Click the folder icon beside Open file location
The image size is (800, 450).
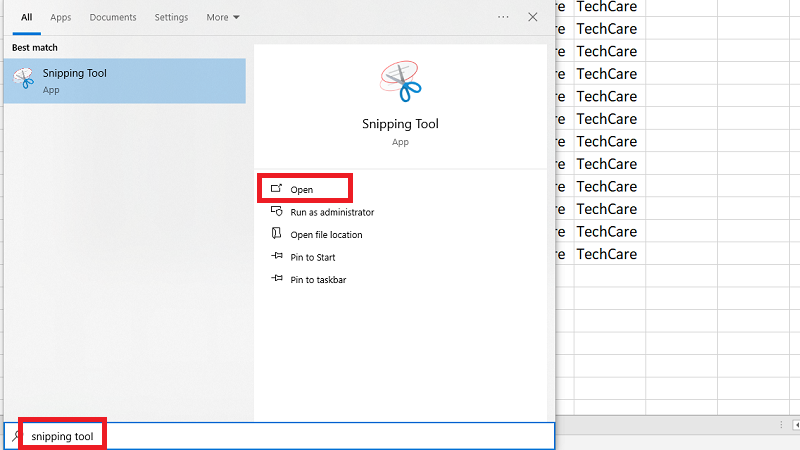[276, 234]
